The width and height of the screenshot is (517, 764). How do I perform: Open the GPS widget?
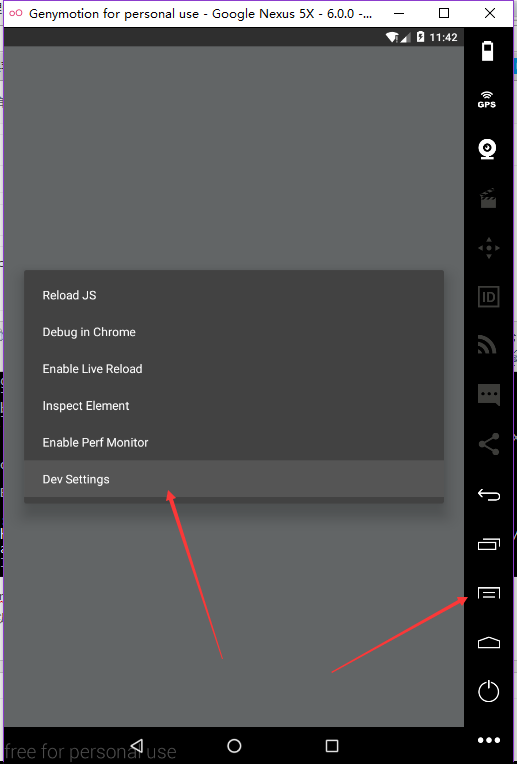(x=487, y=99)
